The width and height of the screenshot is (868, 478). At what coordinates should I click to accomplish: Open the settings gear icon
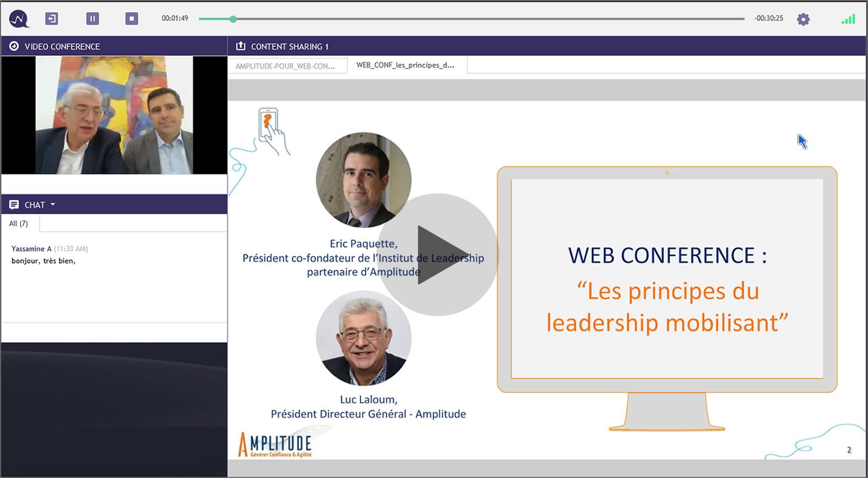(x=803, y=19)
